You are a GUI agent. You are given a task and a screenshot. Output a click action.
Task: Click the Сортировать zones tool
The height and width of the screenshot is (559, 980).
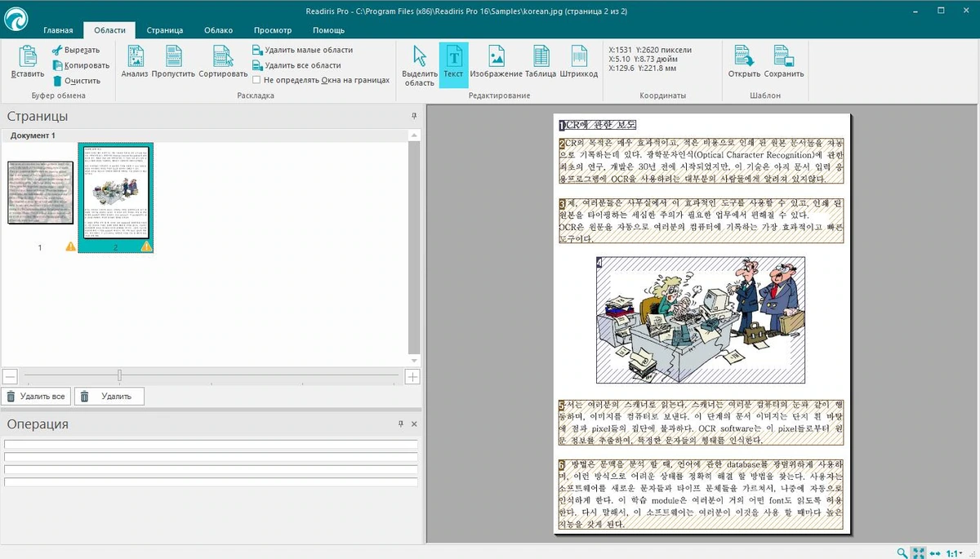click(223, 62)
